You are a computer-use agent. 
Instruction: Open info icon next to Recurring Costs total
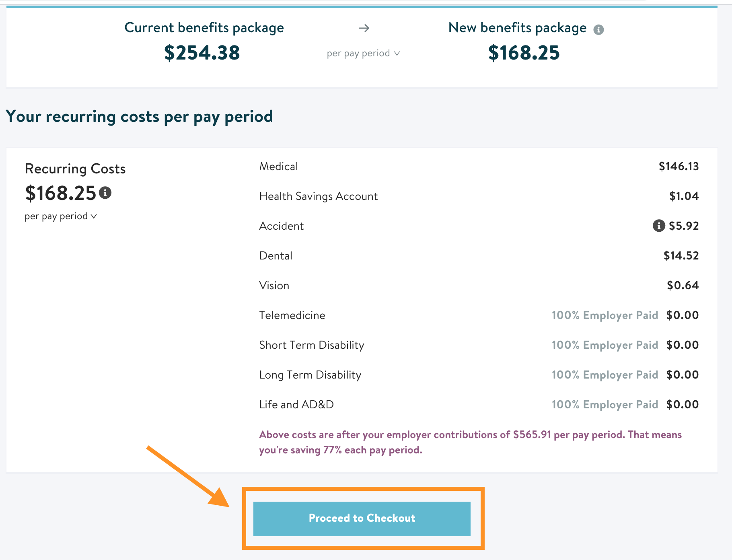[105, 193]
